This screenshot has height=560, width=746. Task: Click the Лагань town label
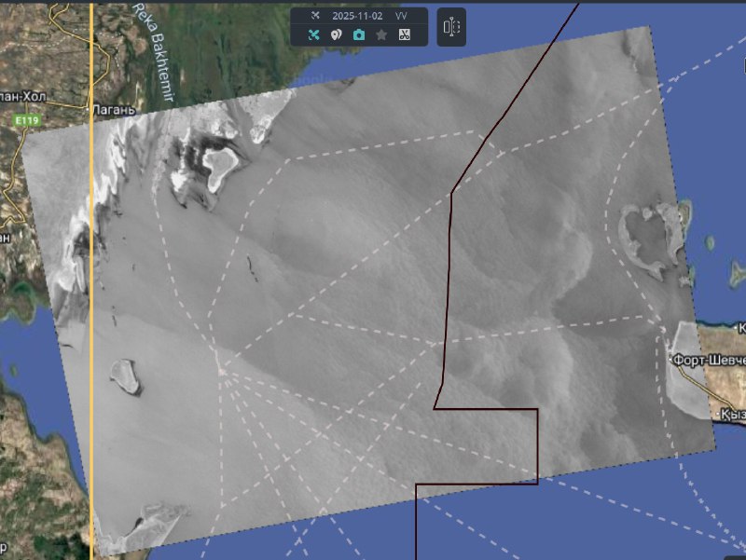pyautogui.click(x=113, y=109)
